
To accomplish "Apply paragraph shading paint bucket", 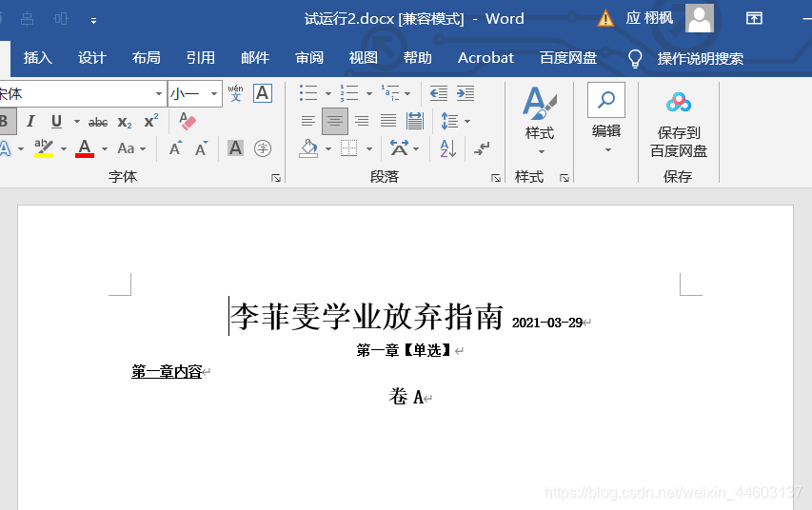I will click(x=308, y=148).
